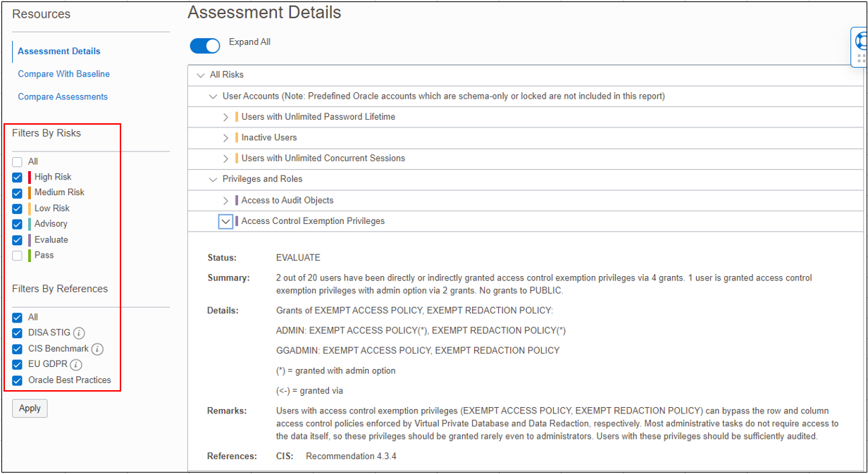Select the Advisory label
Image resolution: width=868 pixels, height=474 pixels.
tap(51, 224)
